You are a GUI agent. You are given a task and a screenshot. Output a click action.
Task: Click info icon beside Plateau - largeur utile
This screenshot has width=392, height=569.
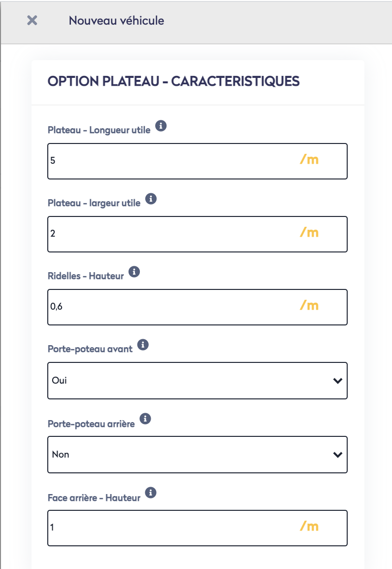coord(151,199)
